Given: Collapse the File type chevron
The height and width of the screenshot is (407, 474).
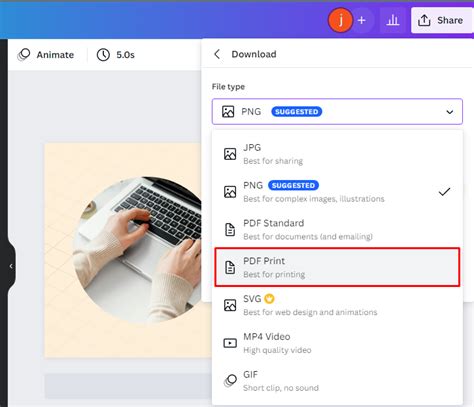Looking at the screenshot, I should coord(450,112).
